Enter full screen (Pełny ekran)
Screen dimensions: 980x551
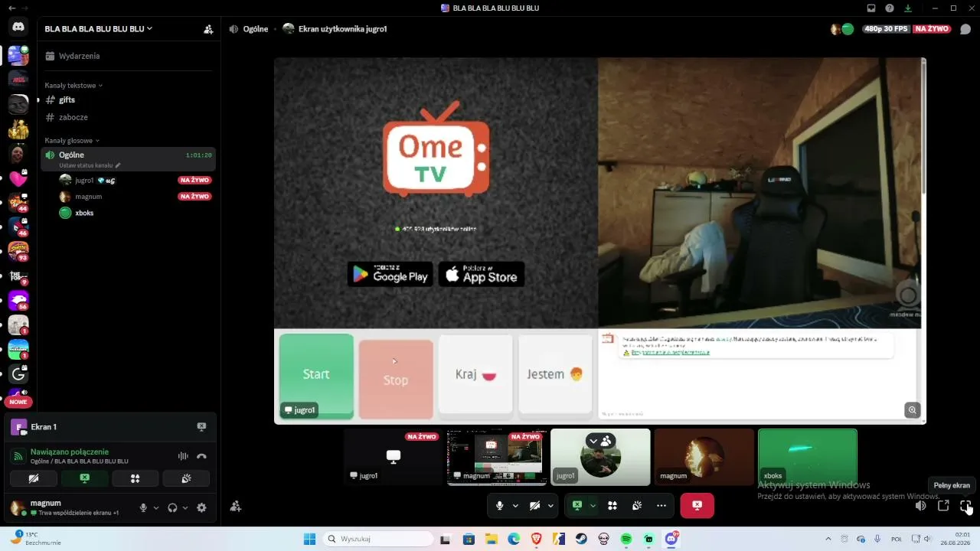[x=965, y=506]
